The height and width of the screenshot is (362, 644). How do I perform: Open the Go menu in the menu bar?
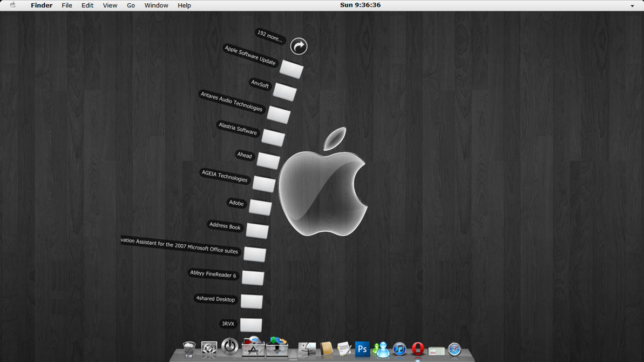pos(131,5)
